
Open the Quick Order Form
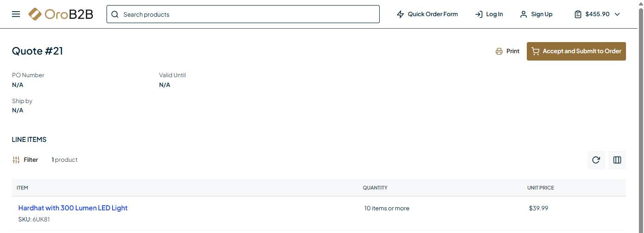[x=432, y=14]
